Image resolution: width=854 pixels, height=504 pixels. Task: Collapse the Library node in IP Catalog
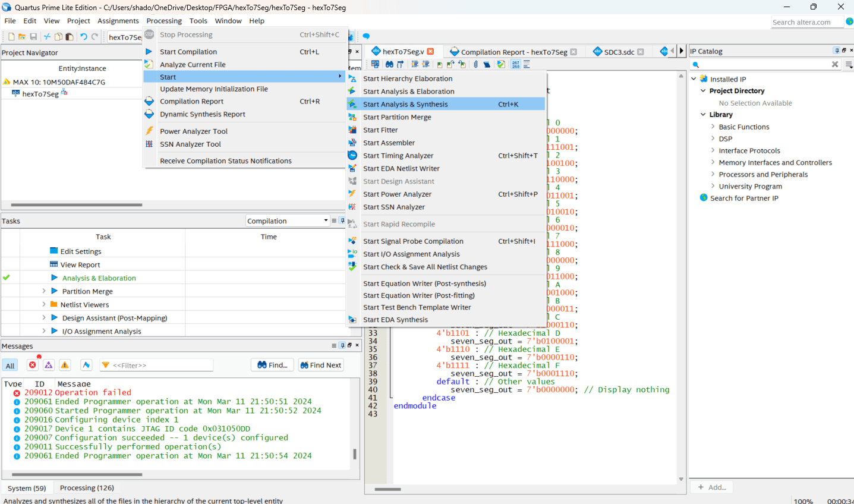(x=703, y=115)
